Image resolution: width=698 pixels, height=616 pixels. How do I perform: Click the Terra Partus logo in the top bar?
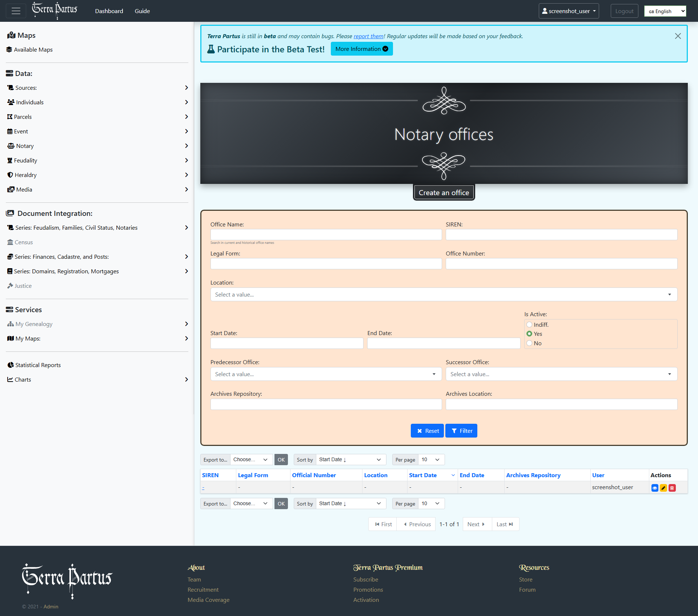click(55, 10)
